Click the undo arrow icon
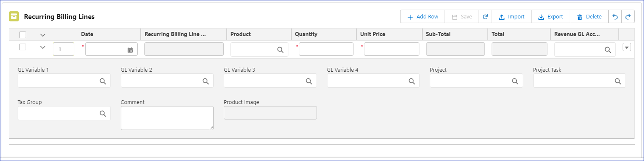Screen dimensions: 644x161 (x=615, y=17)
